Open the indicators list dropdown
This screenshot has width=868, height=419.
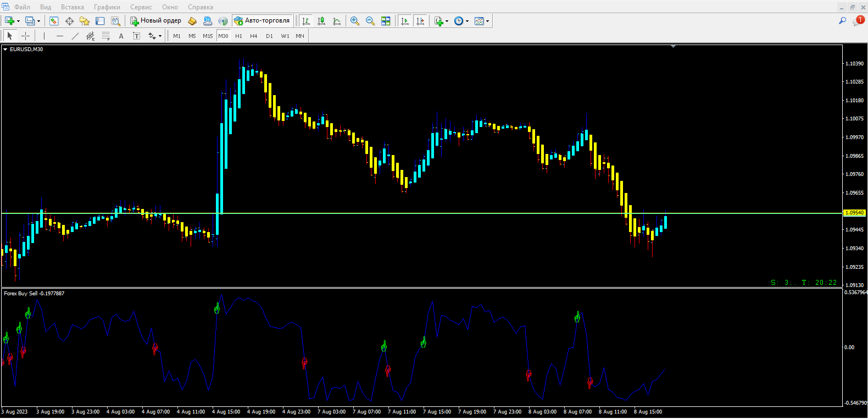(x=447, y=21)
